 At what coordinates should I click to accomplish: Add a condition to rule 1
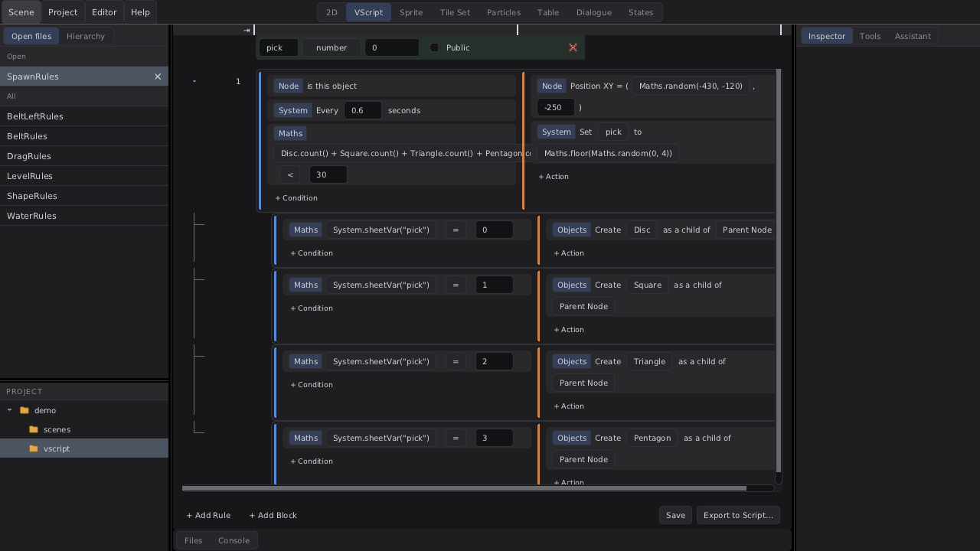click(x=296, y=197)
